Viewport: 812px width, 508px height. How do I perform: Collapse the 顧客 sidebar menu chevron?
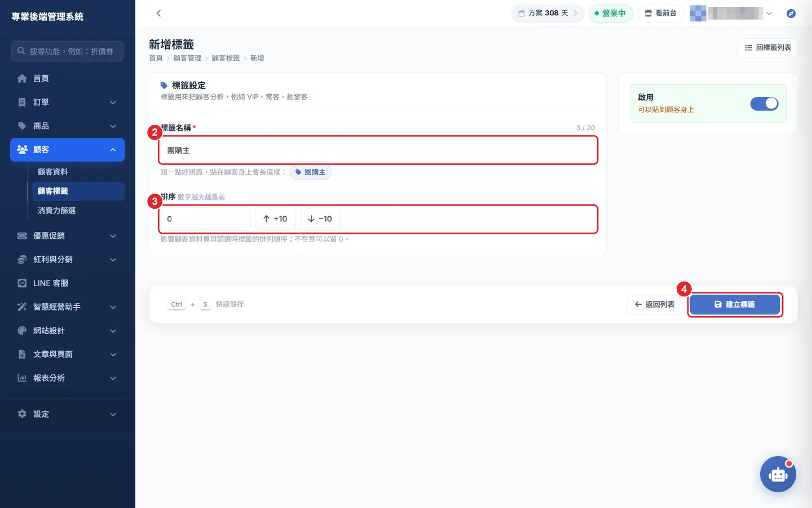113,150
